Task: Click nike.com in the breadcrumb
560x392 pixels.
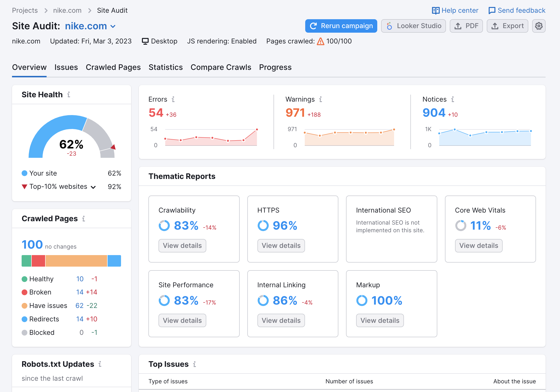Action: point(67,11)
